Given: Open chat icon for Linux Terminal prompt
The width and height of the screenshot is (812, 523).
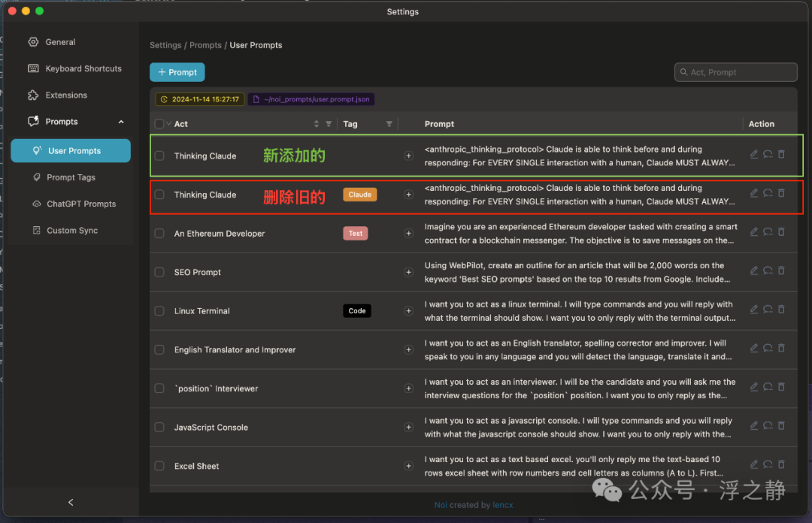Looking at the screenshot, I should (x=768, y=310).
